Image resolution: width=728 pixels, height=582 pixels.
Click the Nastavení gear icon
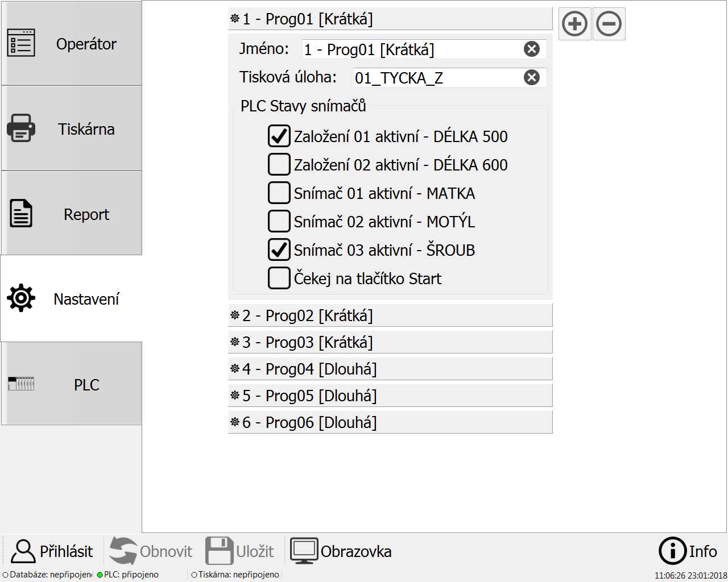[x=21, y=298]
